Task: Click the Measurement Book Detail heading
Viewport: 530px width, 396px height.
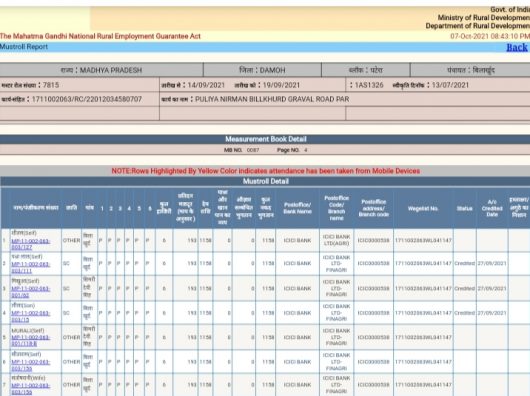Action: pyautogui.click(x=266, y=139)
